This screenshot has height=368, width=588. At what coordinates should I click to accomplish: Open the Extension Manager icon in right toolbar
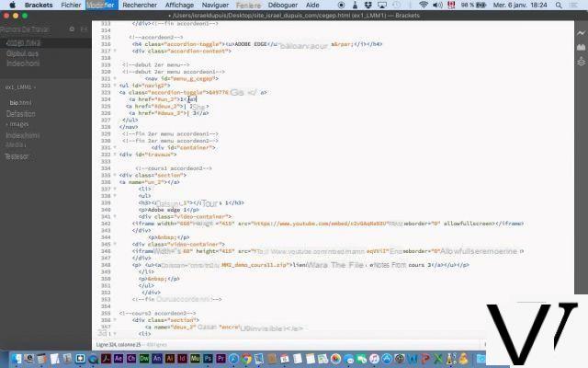click(x=581, y=47)
